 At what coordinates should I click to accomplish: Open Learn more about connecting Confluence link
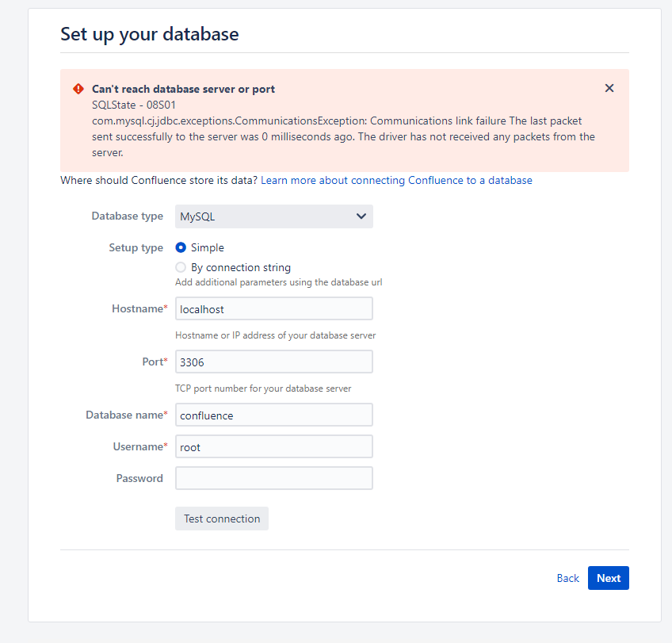click(396, 181)
